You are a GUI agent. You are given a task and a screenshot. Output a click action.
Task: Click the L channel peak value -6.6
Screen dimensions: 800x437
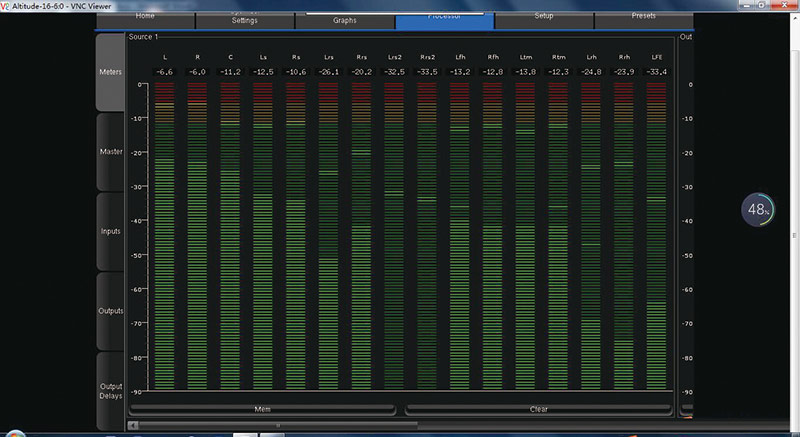165,72
